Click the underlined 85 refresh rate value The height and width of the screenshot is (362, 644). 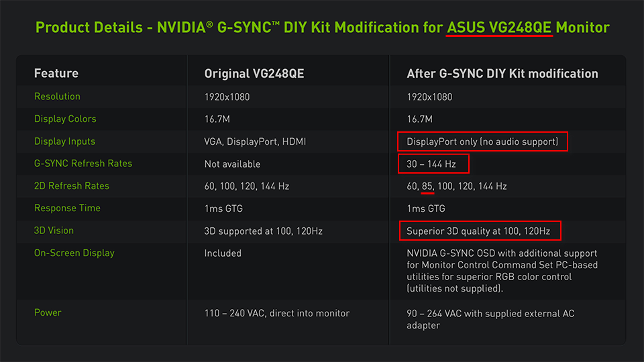click(428, 186)
